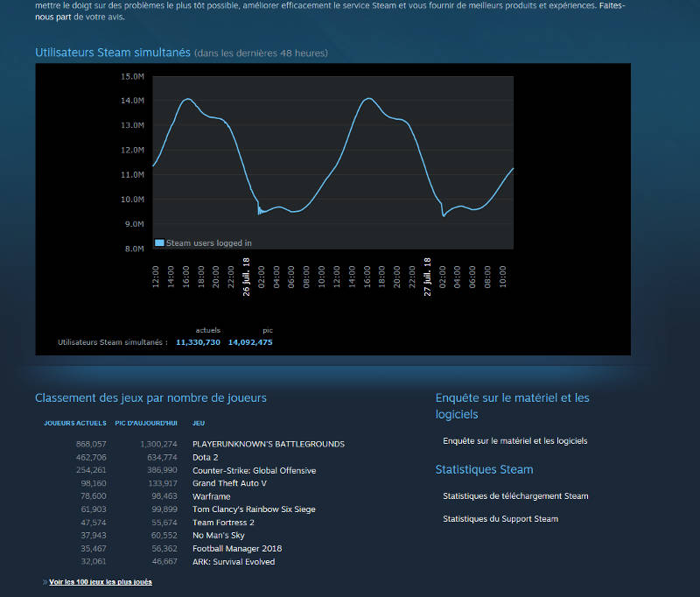The height and width of the screenshot is (597, 700).
Task: Click the 'pic' label under the chart
Action: [x=268, y=330]
